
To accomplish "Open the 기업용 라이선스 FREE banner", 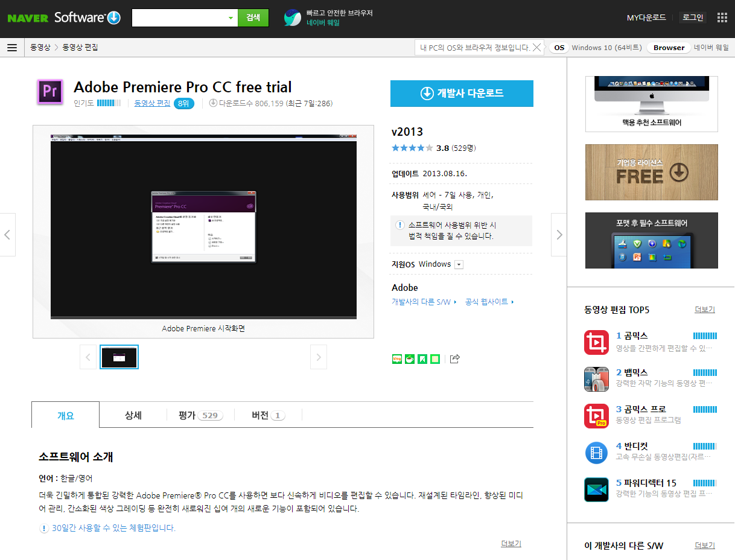I will point(652,172).
